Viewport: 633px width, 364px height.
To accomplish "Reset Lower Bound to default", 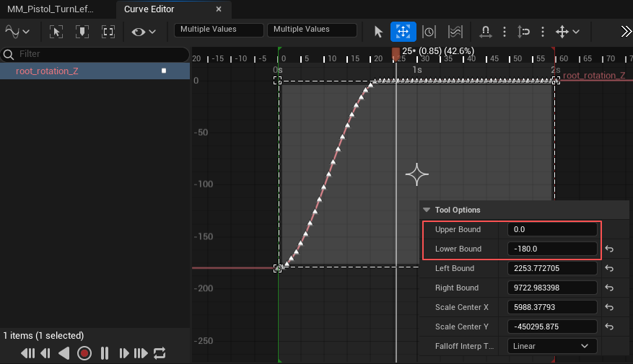I will tap(609, 249).
